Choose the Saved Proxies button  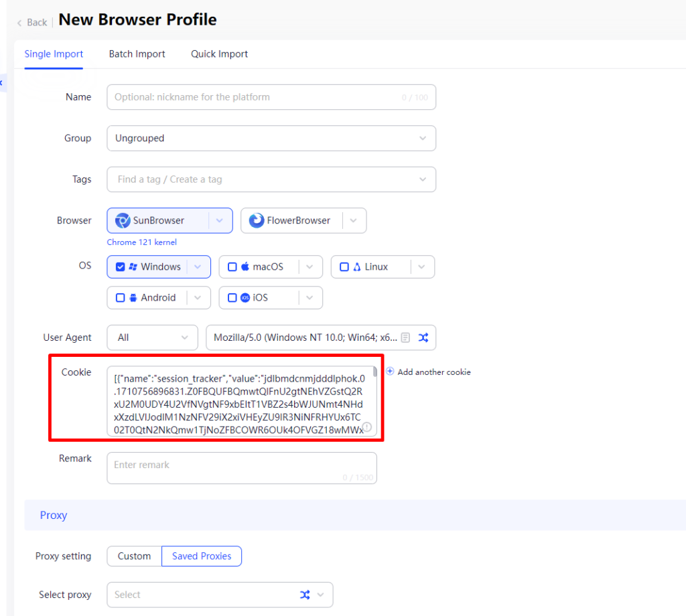(202, 556)
